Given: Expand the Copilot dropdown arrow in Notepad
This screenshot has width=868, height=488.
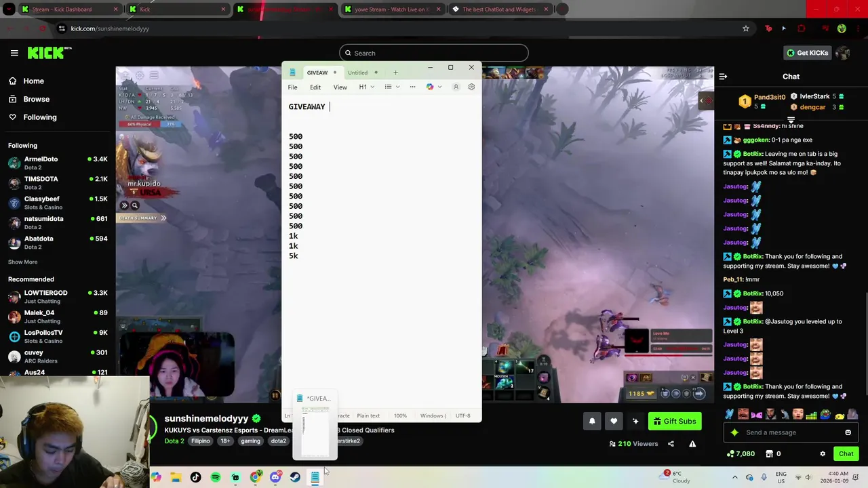Looking at the screenshot, I should click(440, 87).
